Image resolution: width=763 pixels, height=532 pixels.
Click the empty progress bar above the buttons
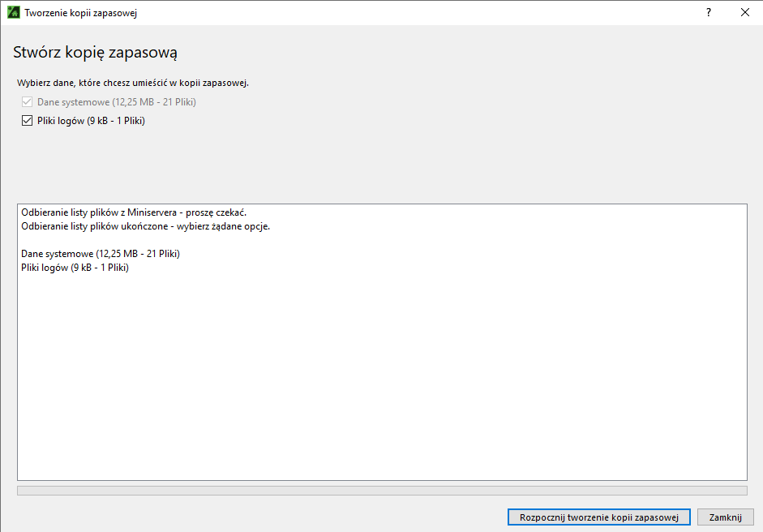tap(381, 491)
